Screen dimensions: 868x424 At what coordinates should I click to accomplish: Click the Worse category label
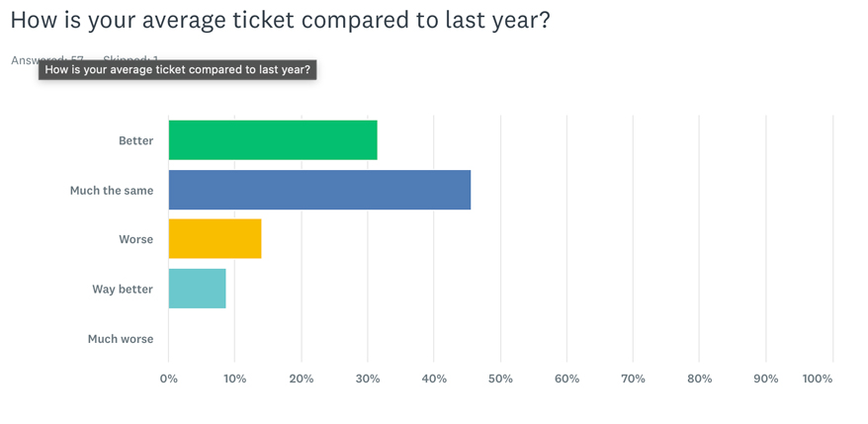[135, 239]
